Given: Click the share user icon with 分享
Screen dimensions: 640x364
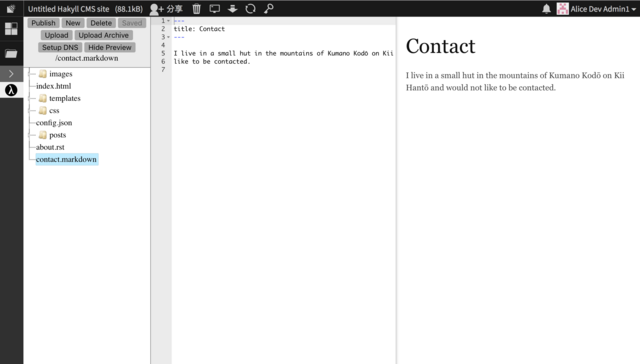Looking at the screenshot, I should 166,9.
